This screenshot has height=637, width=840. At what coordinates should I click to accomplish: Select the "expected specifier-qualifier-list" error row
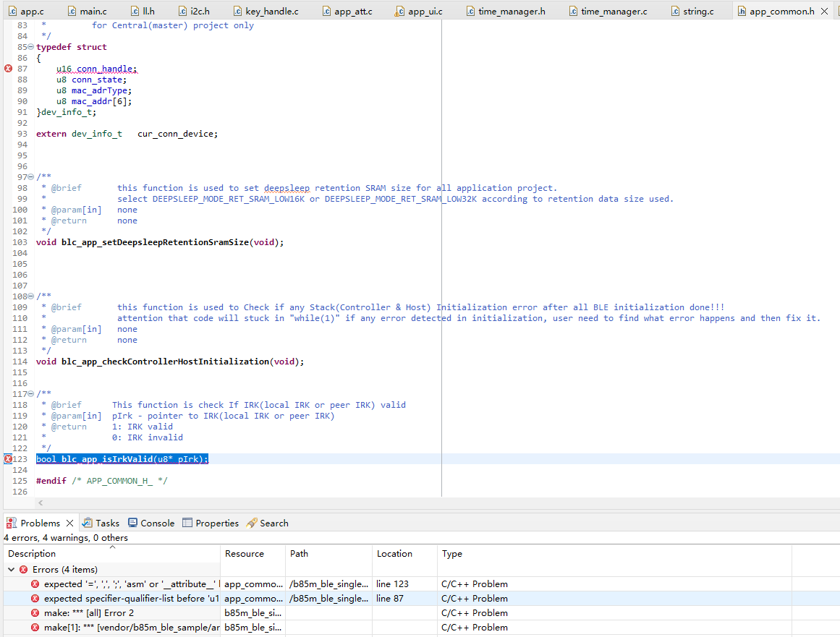[x=422, y=599]
